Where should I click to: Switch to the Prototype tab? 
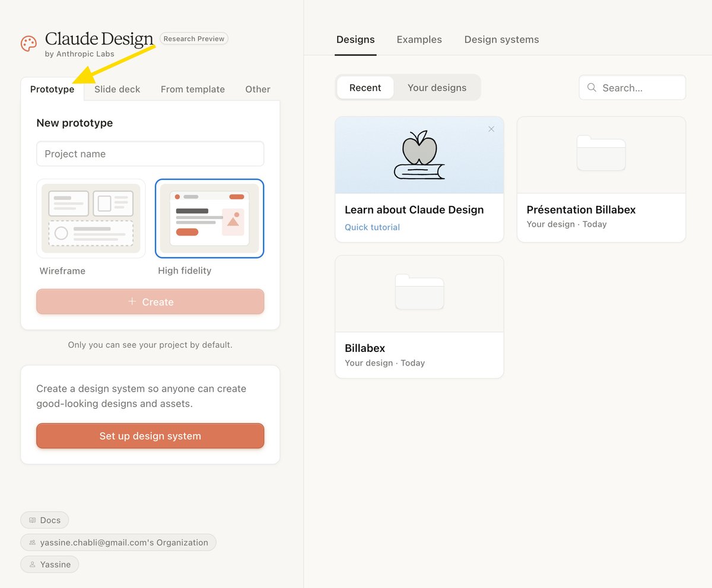click(52, 89)
